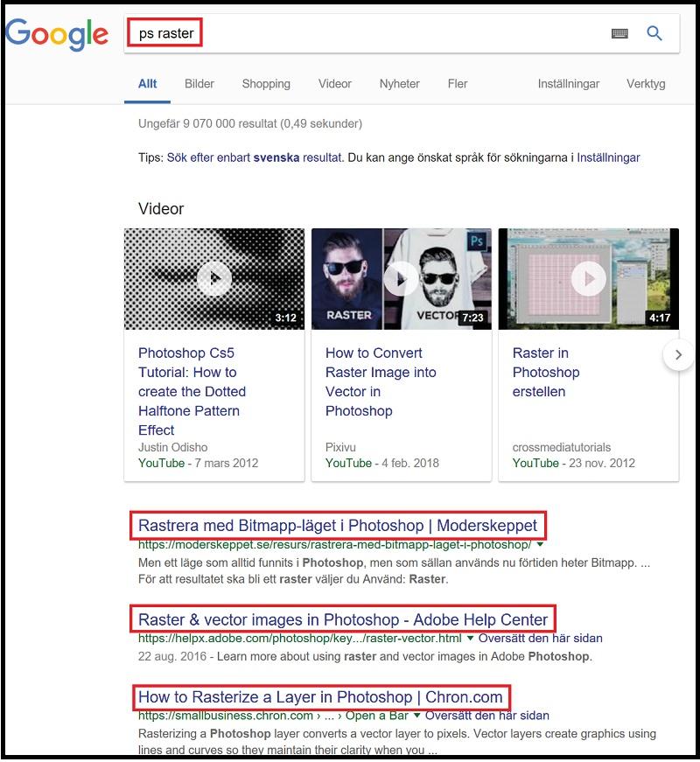Click 'Sök efter enbart svenska resultat' link
The height and width of the screenshot is (762, 700).
point(255,157)
